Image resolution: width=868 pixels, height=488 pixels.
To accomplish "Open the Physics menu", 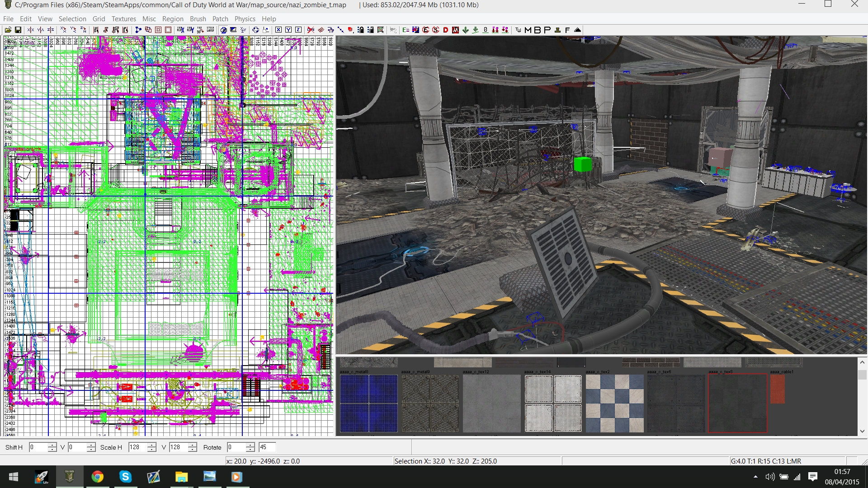I will 245,19.
